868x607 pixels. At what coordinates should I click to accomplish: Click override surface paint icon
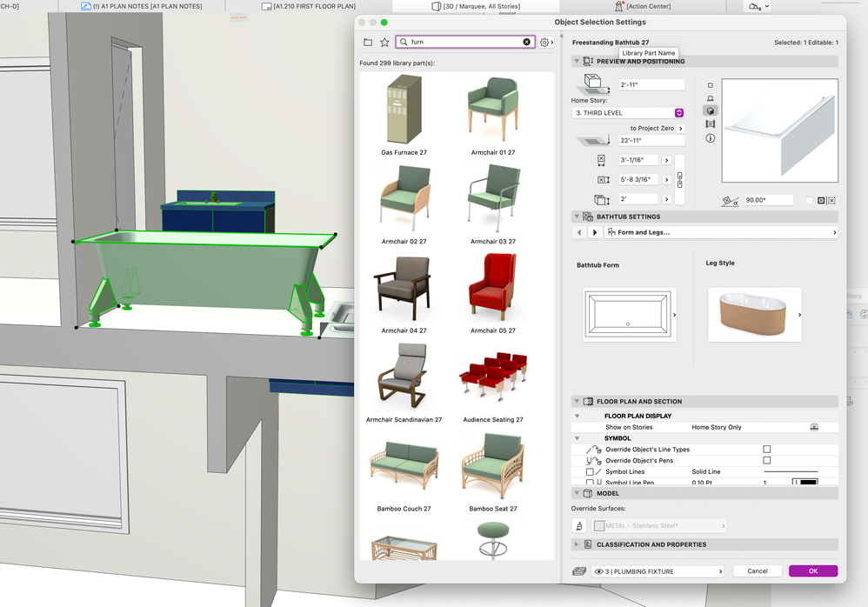pos(579,525)
